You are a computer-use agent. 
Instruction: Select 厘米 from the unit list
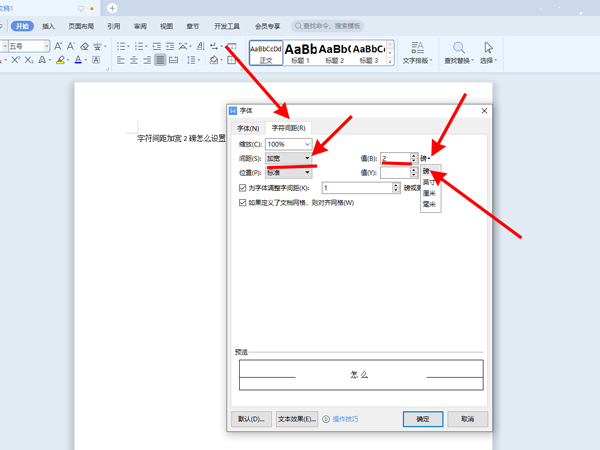430,194
